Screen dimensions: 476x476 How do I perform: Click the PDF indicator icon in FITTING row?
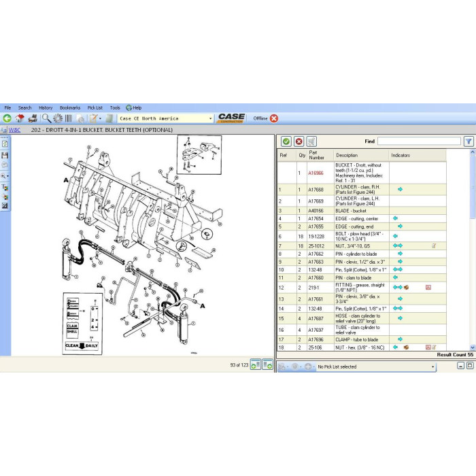[x=428, y=287]
